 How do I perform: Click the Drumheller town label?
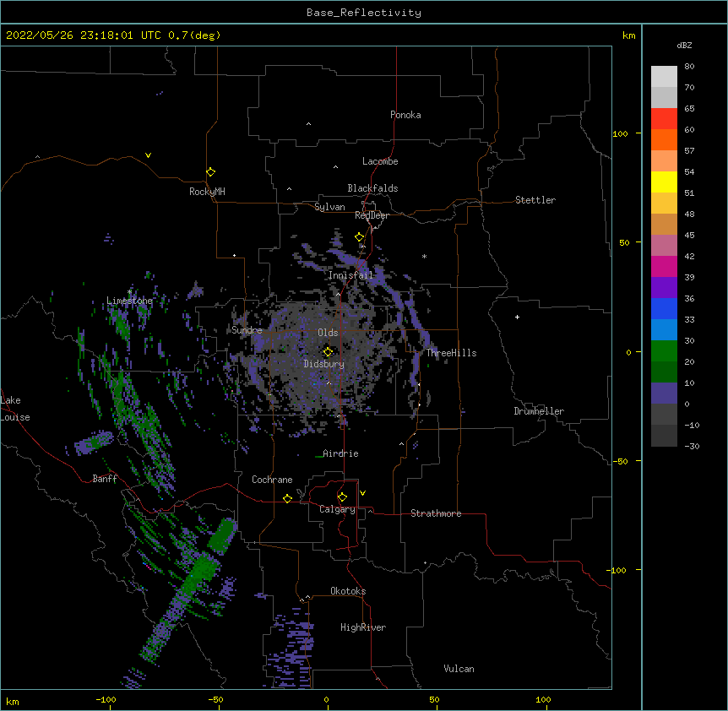click(539, 411)
